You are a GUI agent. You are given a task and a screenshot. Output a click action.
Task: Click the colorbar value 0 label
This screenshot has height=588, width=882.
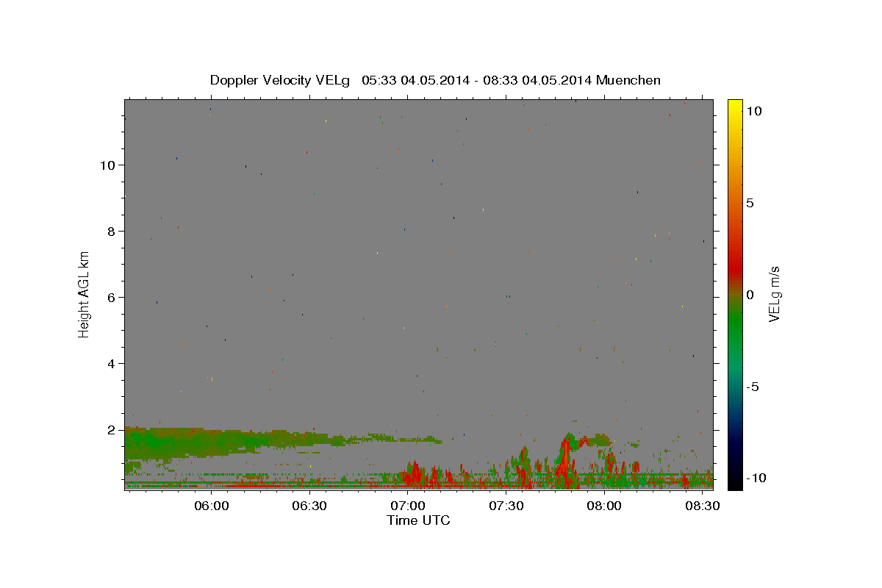click(x=750, y=295)
